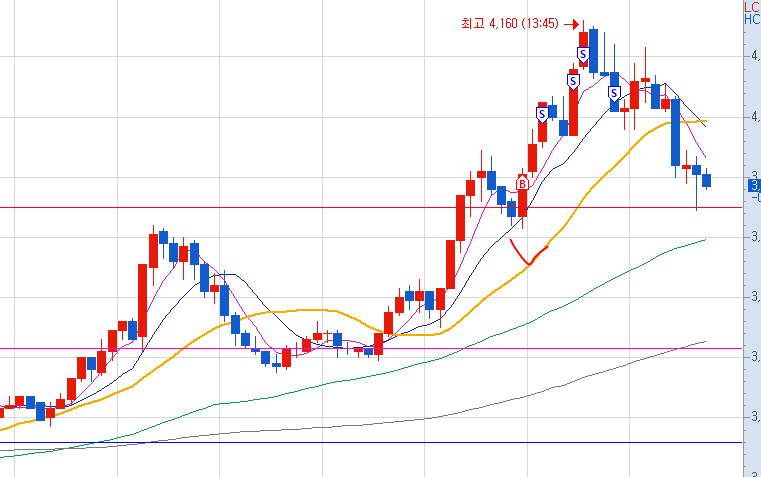Click the 최고 4,160 (13:45) high price label
Screen dimensions: 761x477
(x=510, y=23)
